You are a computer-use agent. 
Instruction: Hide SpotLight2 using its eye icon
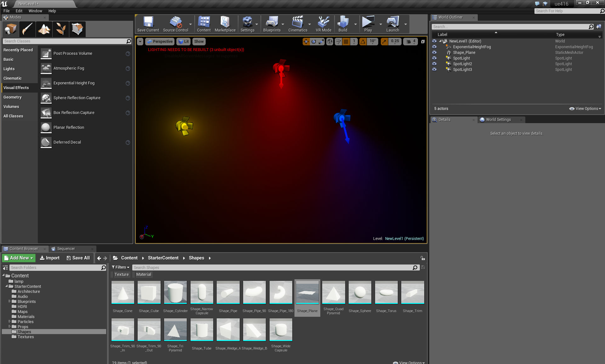click(x=434, y=64)
